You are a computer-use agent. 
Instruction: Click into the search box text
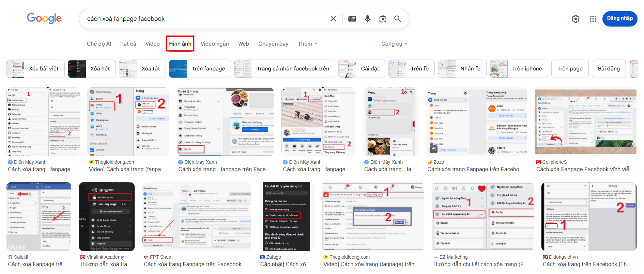(x=126, y=19)
